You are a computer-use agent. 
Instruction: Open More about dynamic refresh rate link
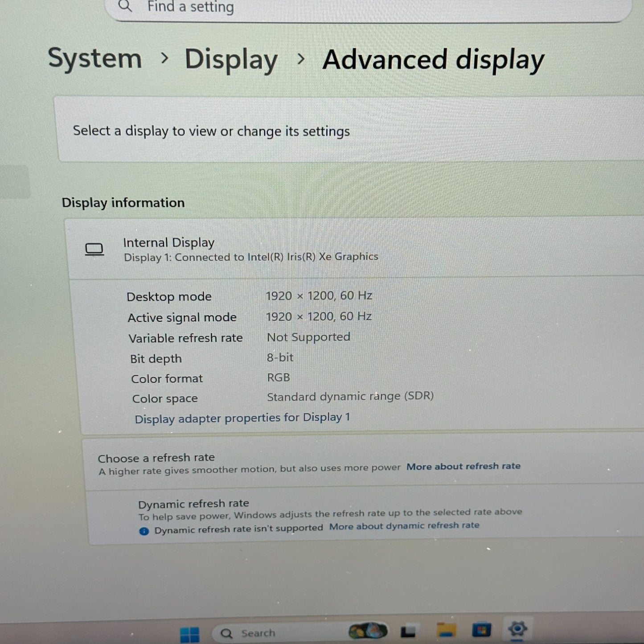coord(404,526)
